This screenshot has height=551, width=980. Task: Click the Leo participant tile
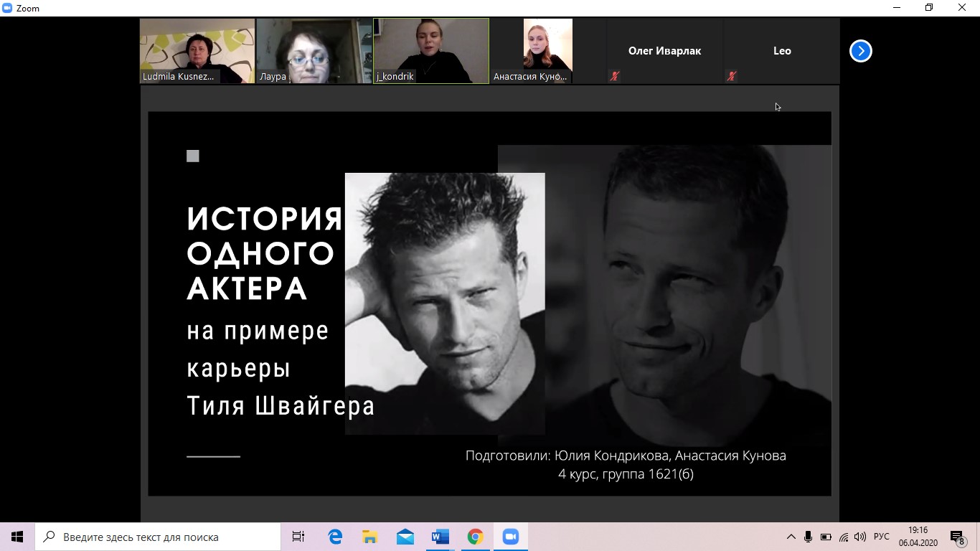[x=781, y=51]
